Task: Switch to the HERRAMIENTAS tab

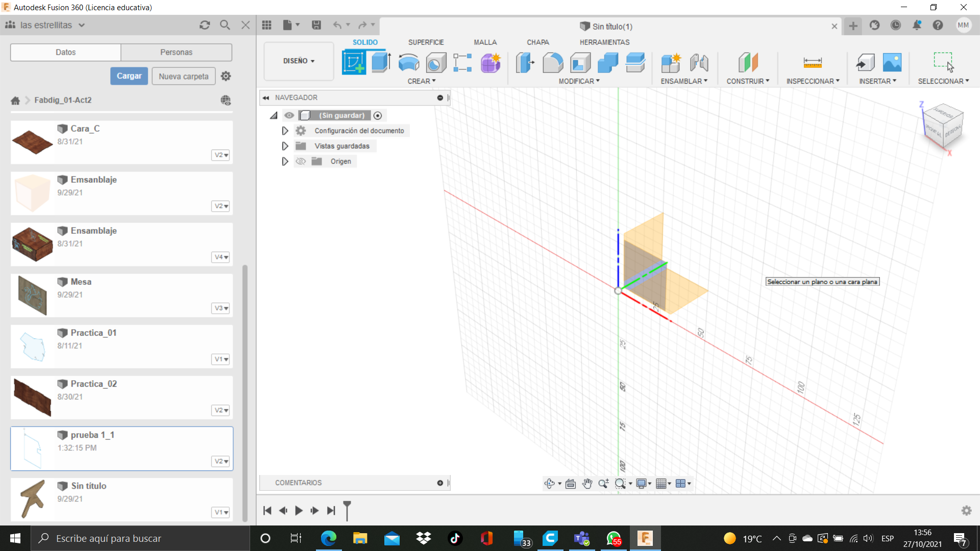Action: 604,42
